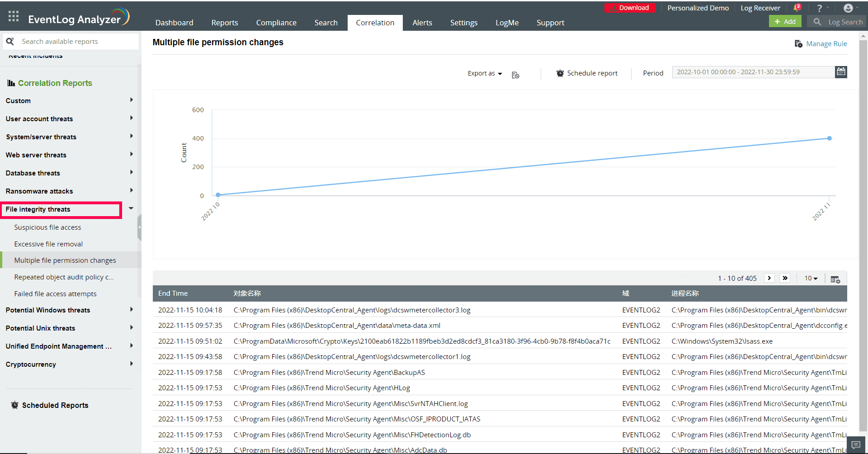This screenshot has height=454, width=868.
Task: Expand Potential Windows threats
Action: 131,309
